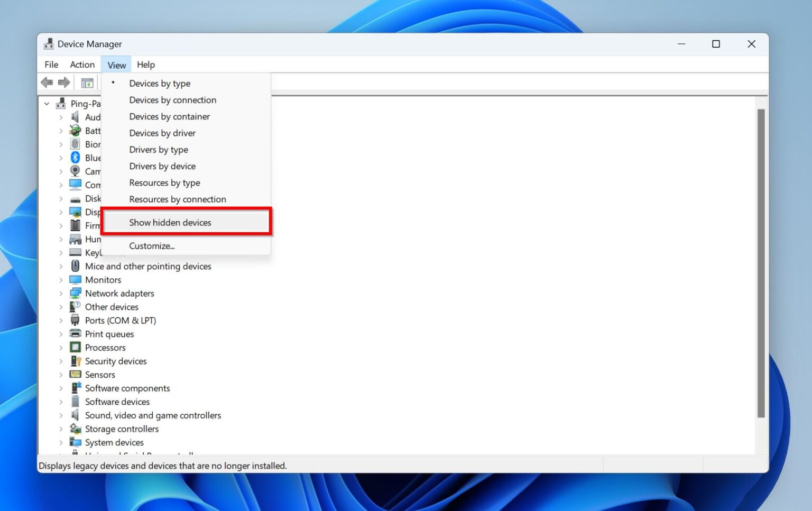Screen dimensions: 812x511
Task: Click the Back arrow toolbar icon
Action: point(47,83)
